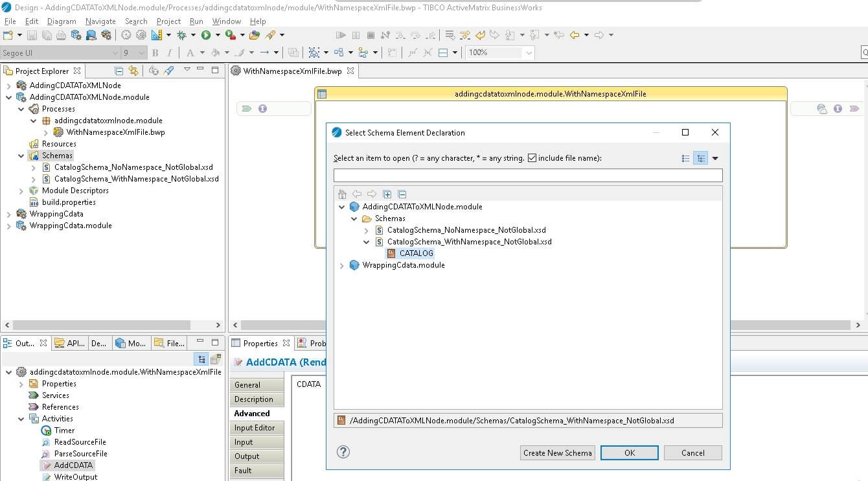Select WriteOutput activity in the Outline

pos(75,477)
